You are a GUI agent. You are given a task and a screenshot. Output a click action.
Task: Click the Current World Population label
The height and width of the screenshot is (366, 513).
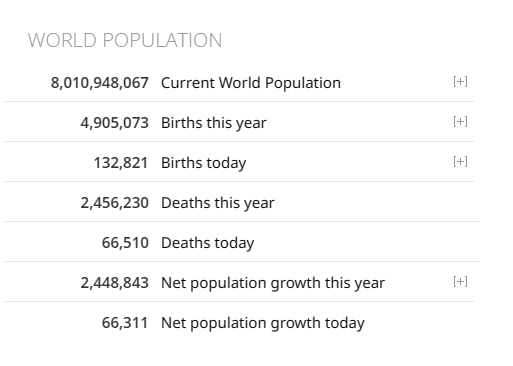(x=251, y=83)
